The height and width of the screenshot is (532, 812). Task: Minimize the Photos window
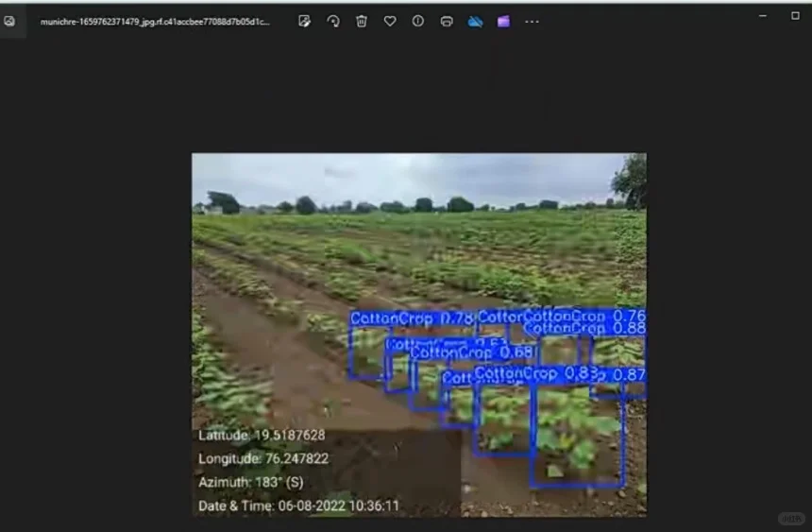click(763, 16)
